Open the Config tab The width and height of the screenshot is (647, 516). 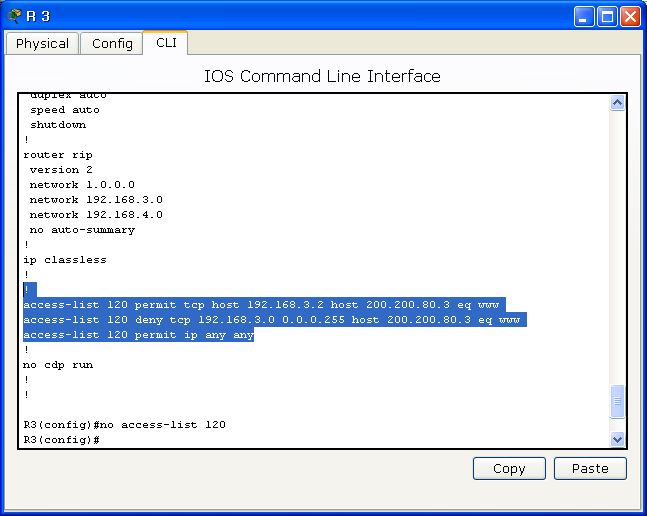[x=112, y=43]
